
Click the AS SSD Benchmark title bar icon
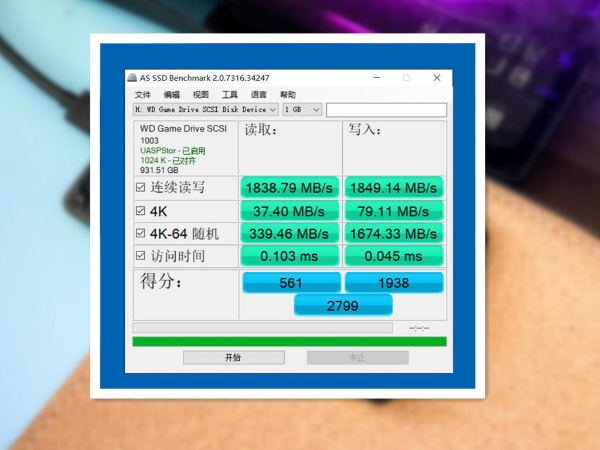(132, 78)
